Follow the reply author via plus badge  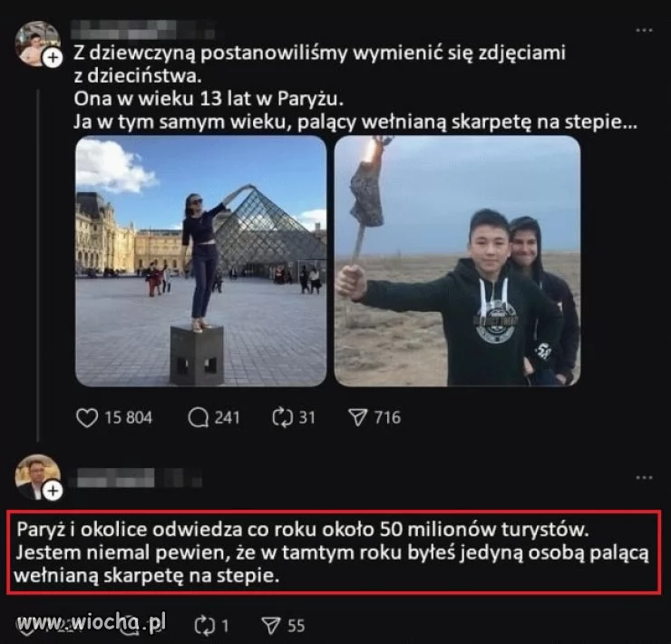tap(53, 491)
